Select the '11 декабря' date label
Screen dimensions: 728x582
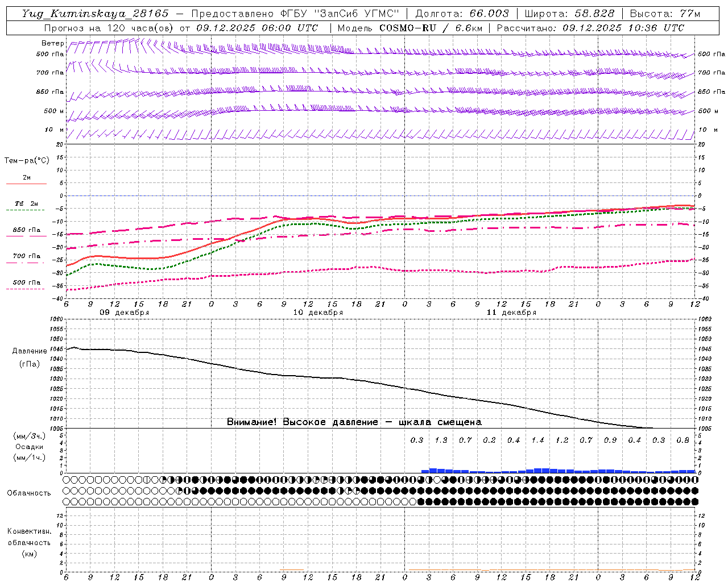[511, 313]
